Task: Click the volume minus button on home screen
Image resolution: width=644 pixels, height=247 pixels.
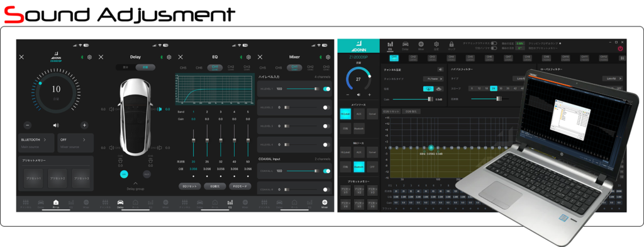Action: click(27, 125)
